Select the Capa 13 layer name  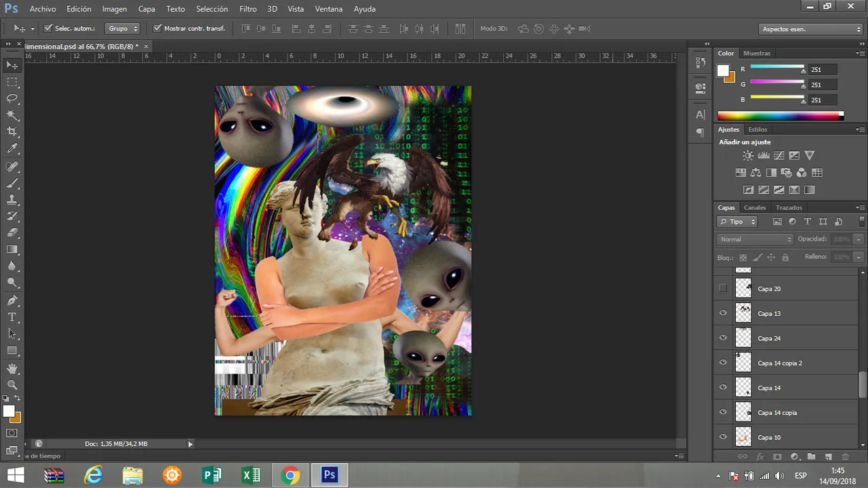[x=769, y=314]
